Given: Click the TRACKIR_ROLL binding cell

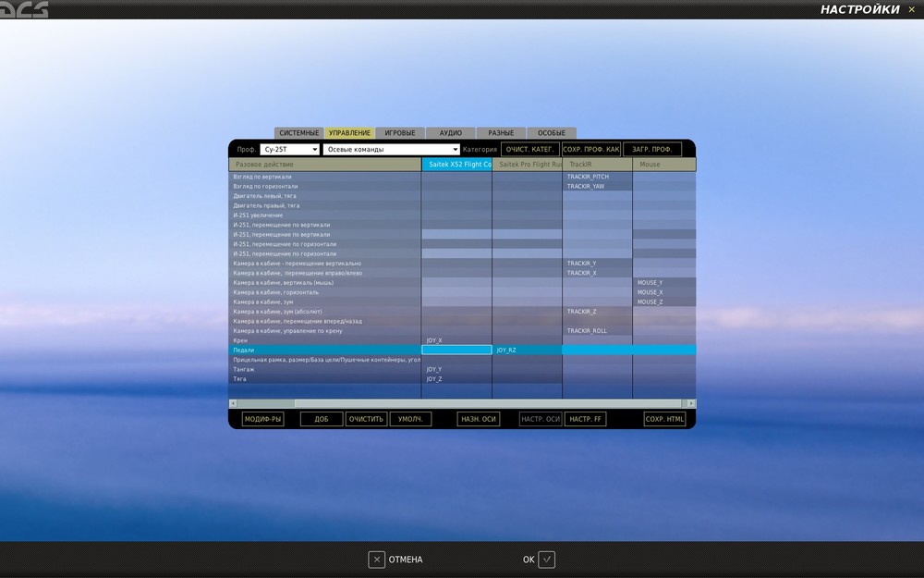Looking at the screenshot, I should [x=597, y=331].
